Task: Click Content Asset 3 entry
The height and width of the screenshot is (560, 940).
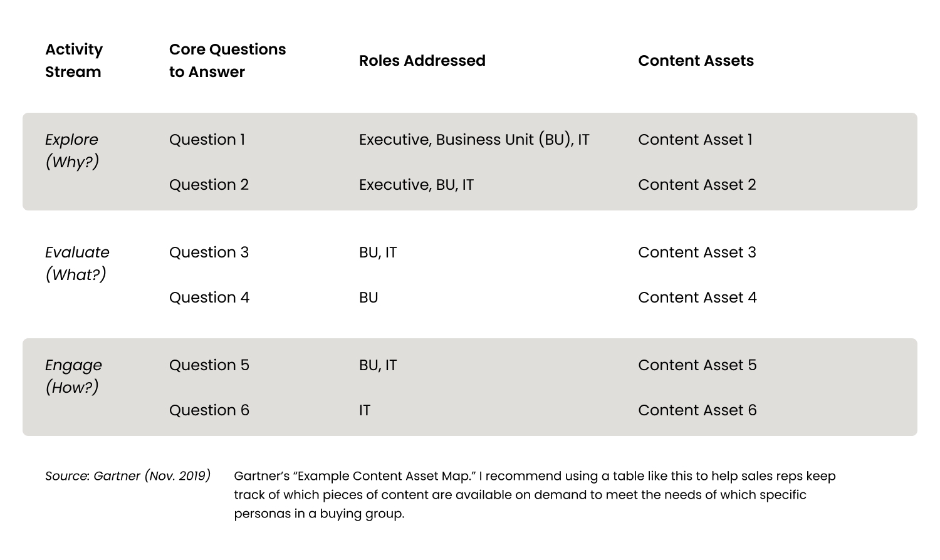Action: pos(697,252)
